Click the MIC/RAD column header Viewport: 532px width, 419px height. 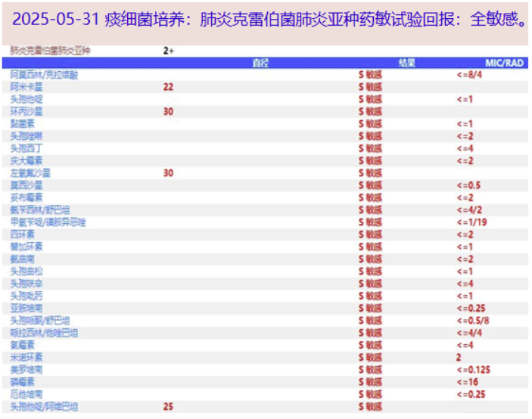(505, 64)
